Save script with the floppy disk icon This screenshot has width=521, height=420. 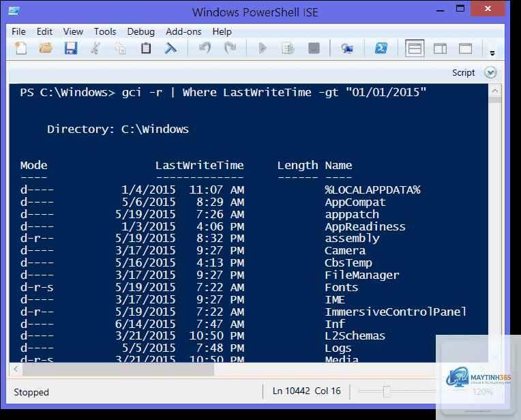[x=71, y=48]
